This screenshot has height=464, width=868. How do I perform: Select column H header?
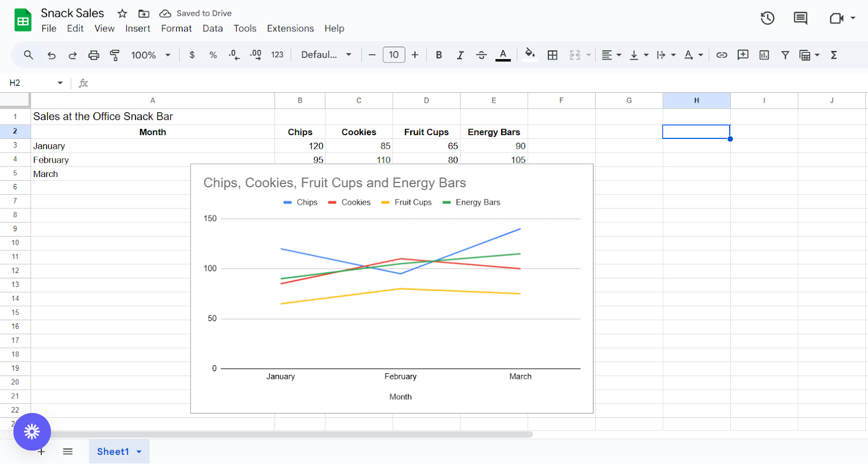pyautogui.click(x=696, y=100)
